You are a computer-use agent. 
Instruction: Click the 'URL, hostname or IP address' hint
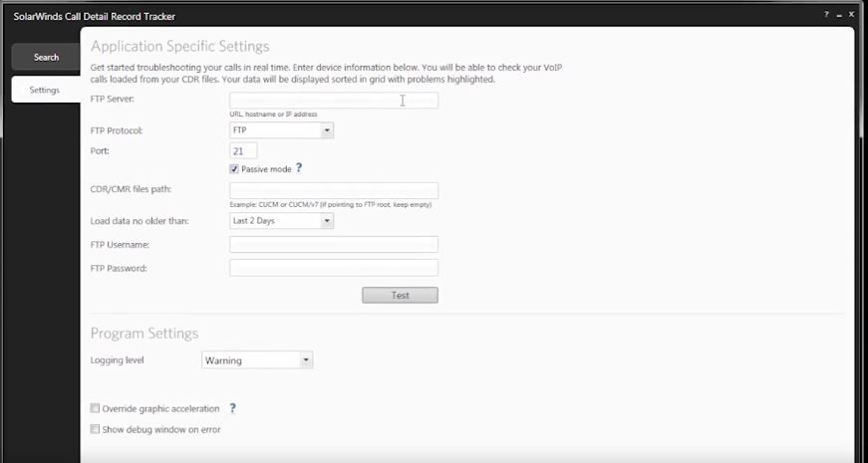click(273, 115)
